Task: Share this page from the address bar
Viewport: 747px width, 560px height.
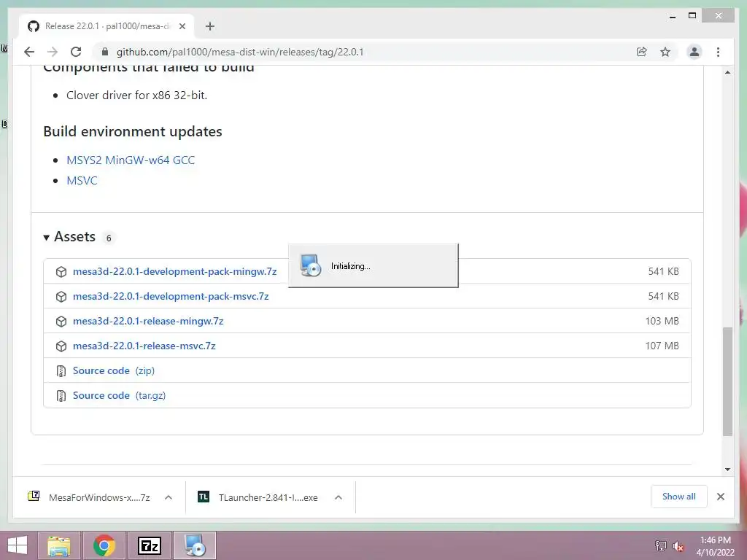Action: coord(642,52)
